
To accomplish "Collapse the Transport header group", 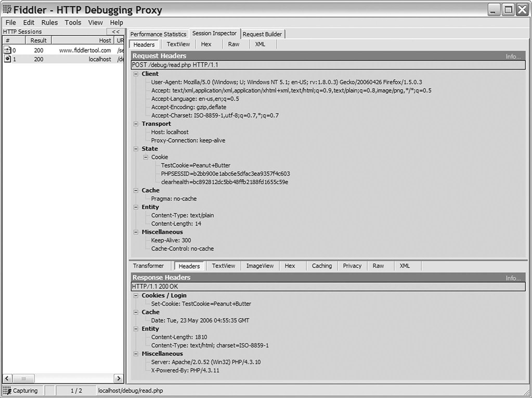I will coord(136,124).
